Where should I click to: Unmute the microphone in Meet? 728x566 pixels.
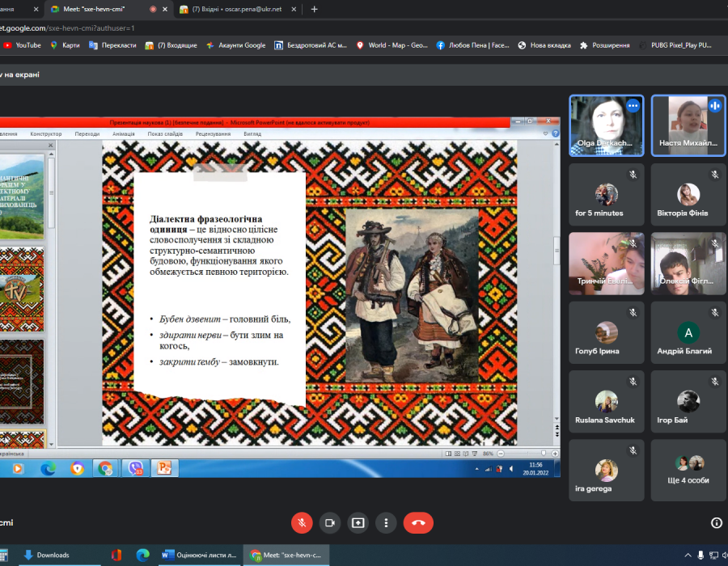pyautogui.click(x=301, y=522)
